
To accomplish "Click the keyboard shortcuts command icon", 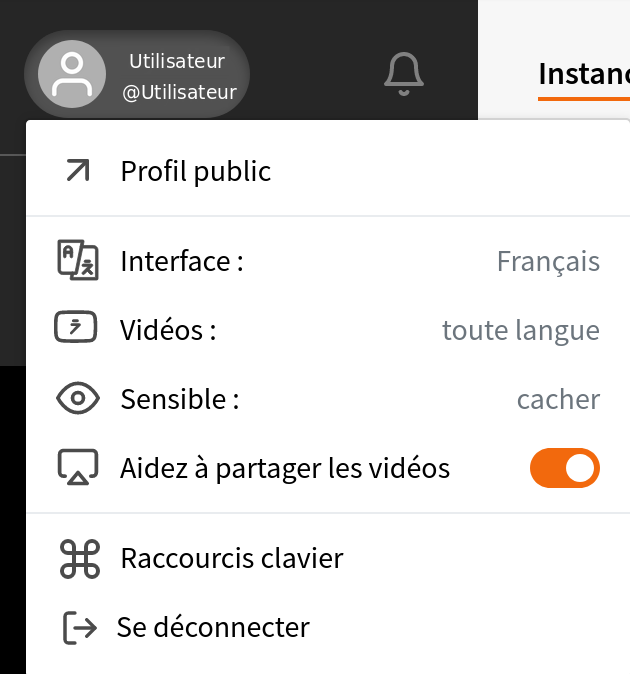I will [x=79, y=559].
